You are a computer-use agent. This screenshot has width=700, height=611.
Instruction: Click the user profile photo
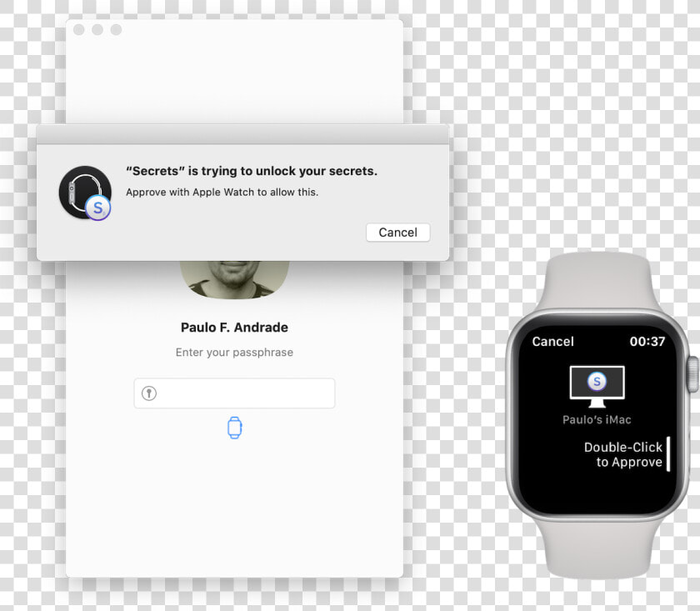pyautogui.click(x=234, y=279)
